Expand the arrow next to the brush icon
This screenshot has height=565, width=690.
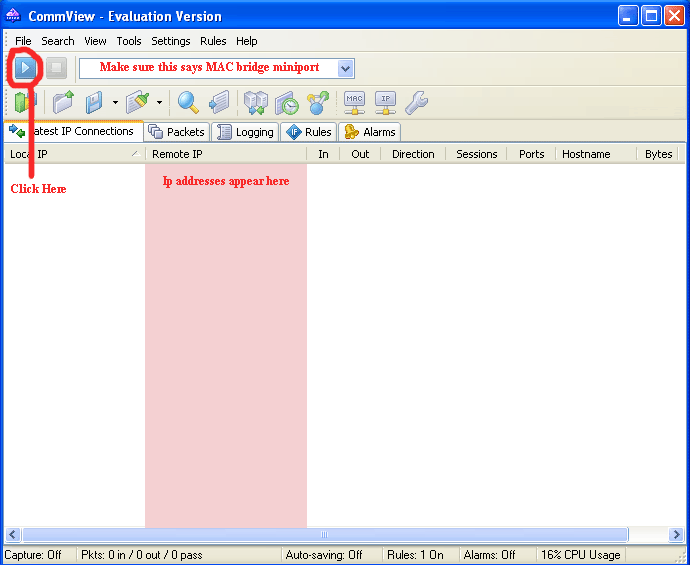click(159, 103)
